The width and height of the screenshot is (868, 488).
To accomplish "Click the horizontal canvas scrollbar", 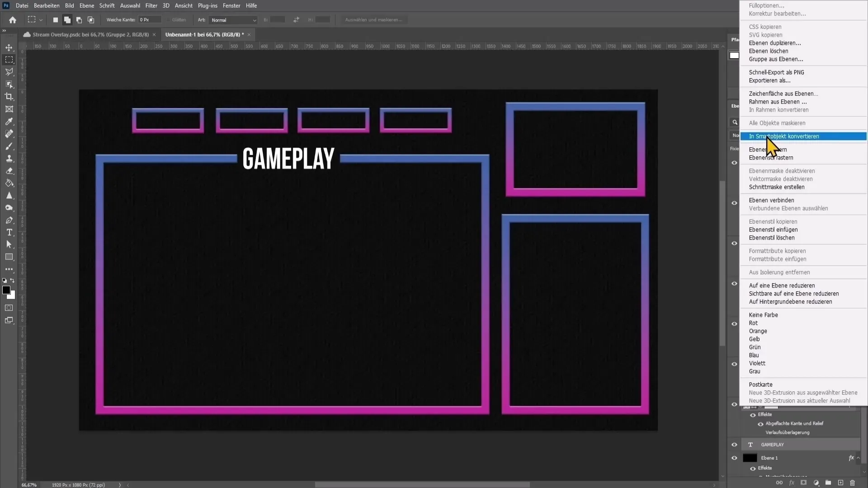I will [422, 485].
